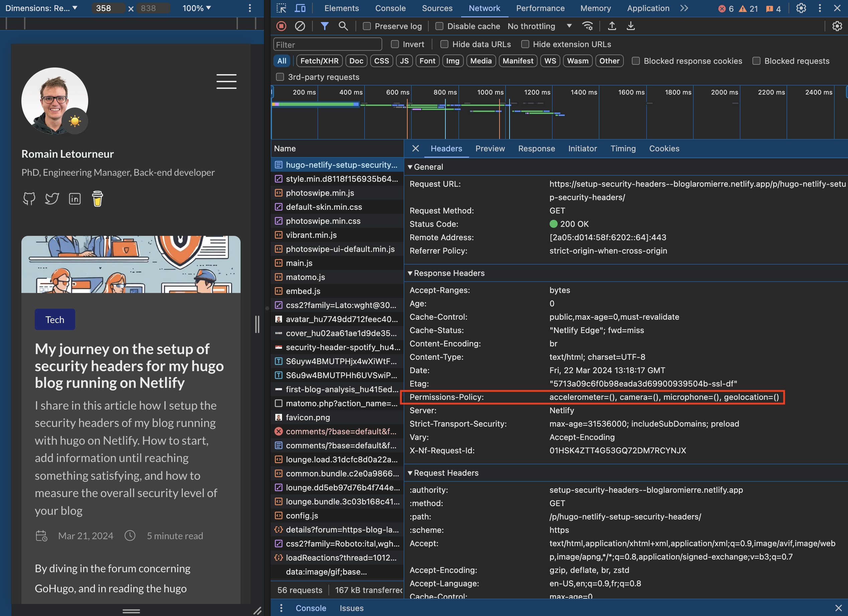Switch to the Elements tab
The width and height of the screenshot is (848, 616).
pos(341,8)
